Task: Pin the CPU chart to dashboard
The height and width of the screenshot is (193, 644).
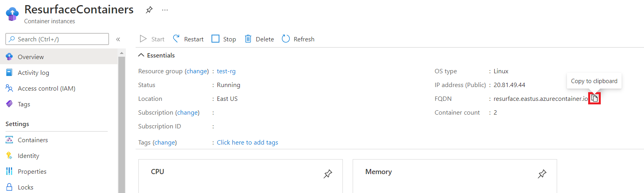Action: pyautogui.click(x=328, y=174)
